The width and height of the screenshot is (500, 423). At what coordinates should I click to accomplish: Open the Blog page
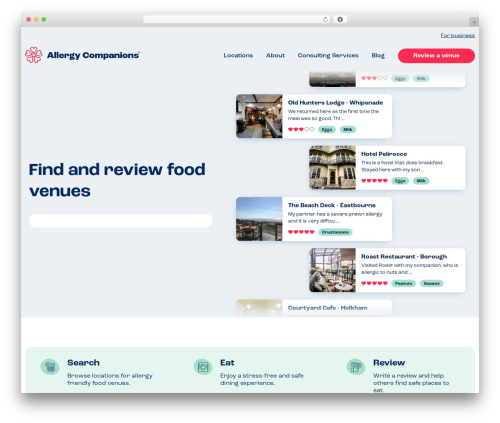(378, 55)
